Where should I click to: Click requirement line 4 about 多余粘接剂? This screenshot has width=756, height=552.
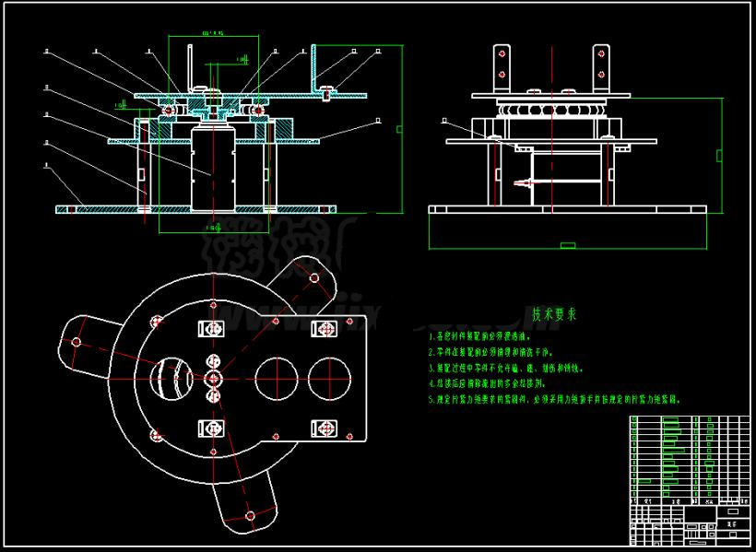(x=488, y=384)
